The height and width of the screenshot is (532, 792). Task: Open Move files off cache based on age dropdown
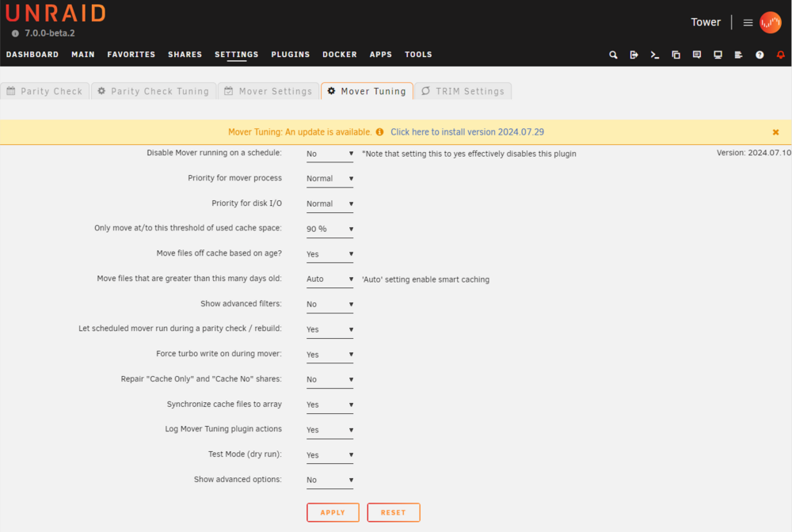tap(329, 254)
